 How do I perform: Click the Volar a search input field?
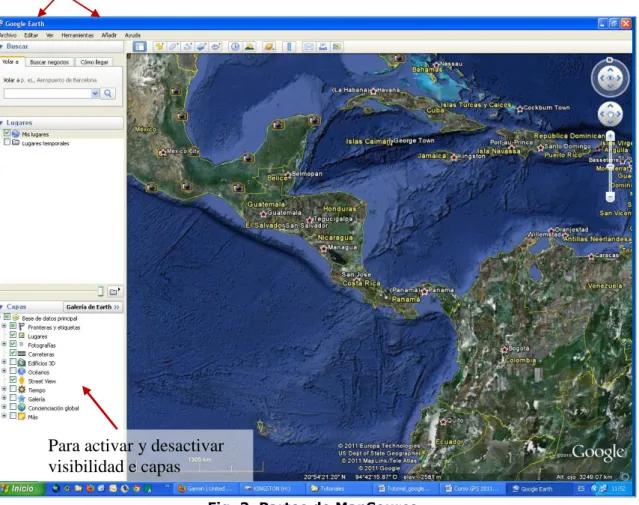(48, 93)
